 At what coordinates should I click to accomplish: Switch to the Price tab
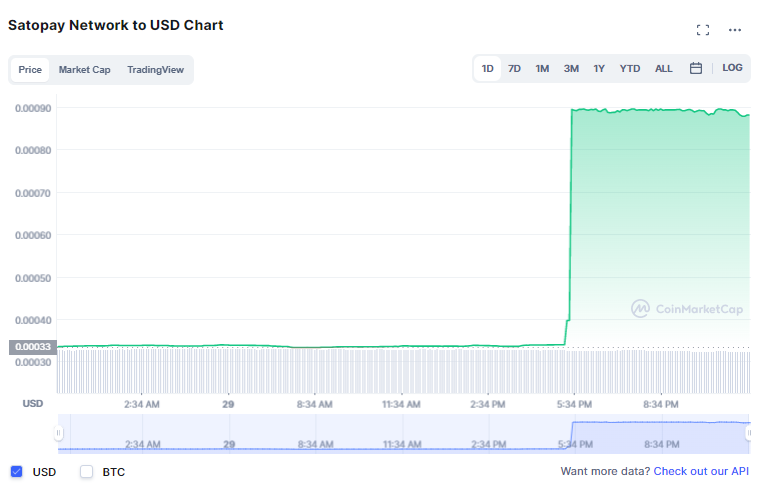point(30,70)
